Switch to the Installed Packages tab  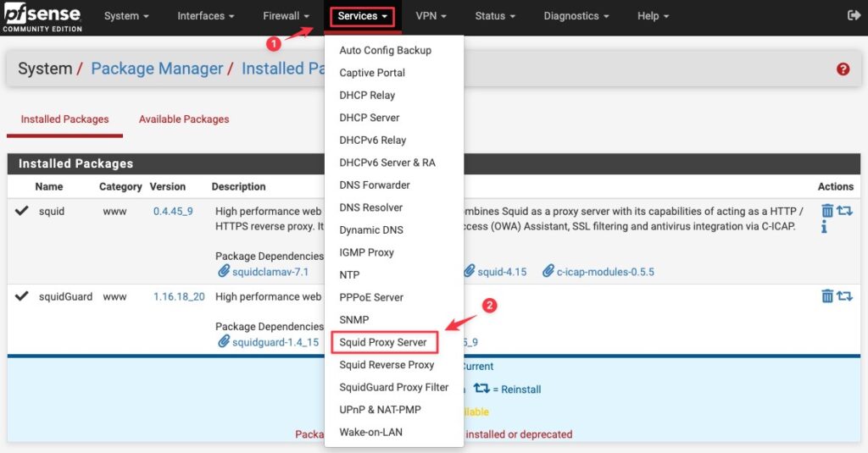tap(64, 119)
